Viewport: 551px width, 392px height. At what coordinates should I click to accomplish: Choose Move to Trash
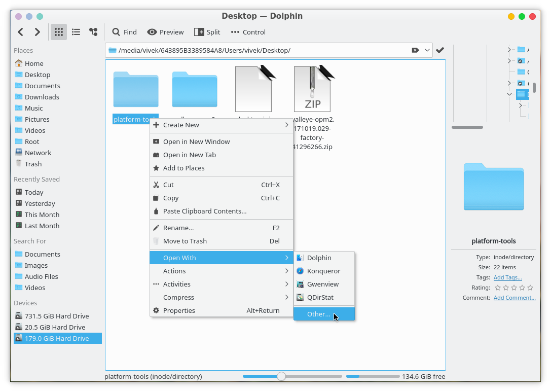click(222, 241)
